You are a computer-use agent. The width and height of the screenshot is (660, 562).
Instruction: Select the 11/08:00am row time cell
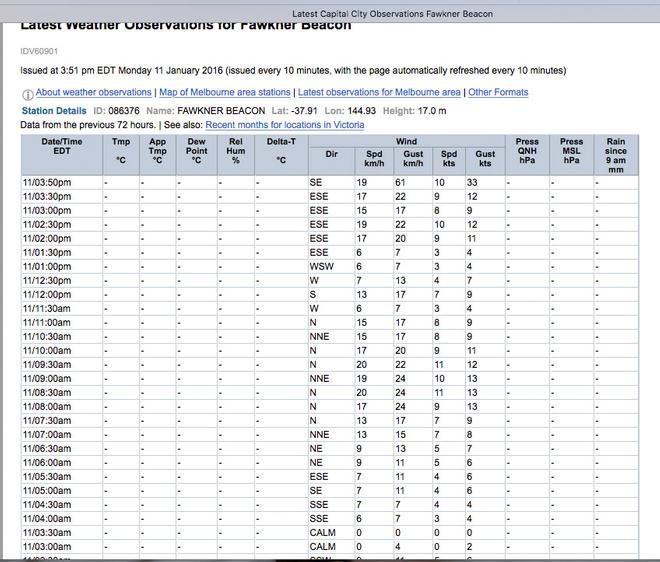tap(61, 407)
